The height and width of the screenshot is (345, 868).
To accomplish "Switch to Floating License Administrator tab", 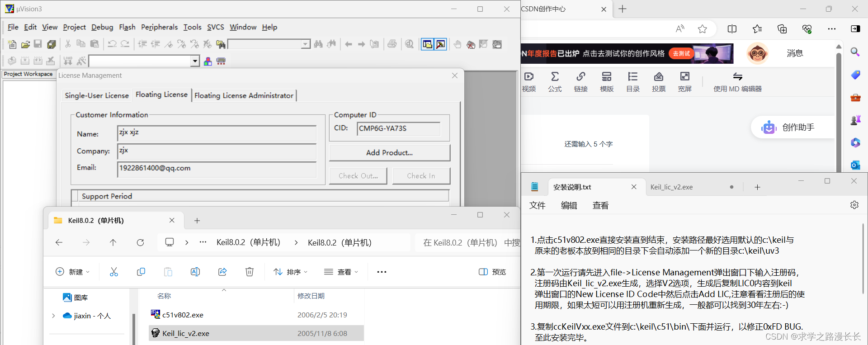I will 244,95.
